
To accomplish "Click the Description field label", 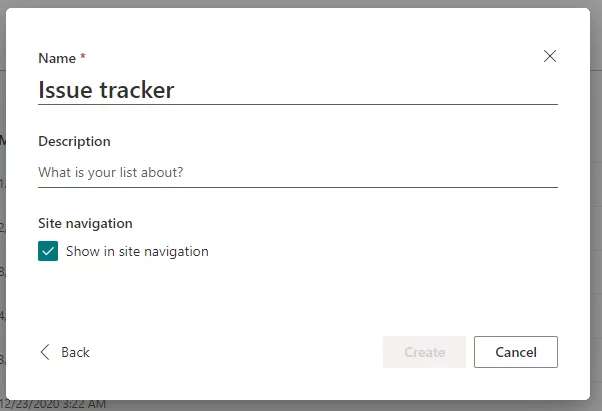I will pos(74,142).
